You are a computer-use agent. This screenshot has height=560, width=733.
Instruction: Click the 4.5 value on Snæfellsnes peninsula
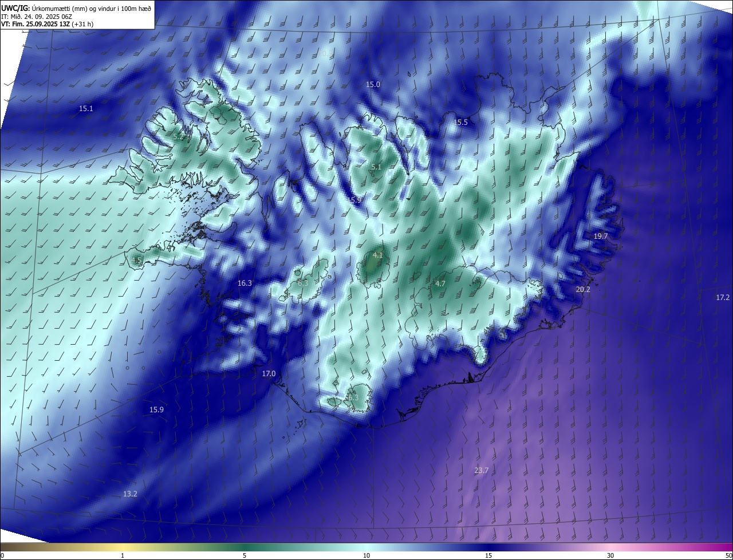[136, 260]
